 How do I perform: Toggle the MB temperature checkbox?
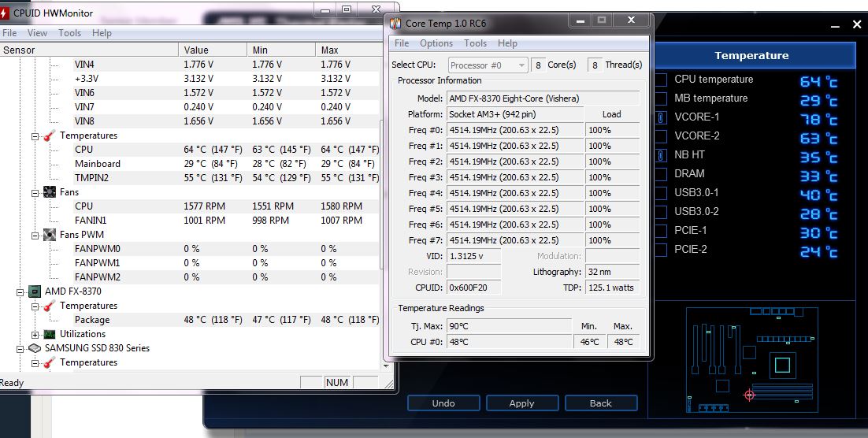click(661, 98)
